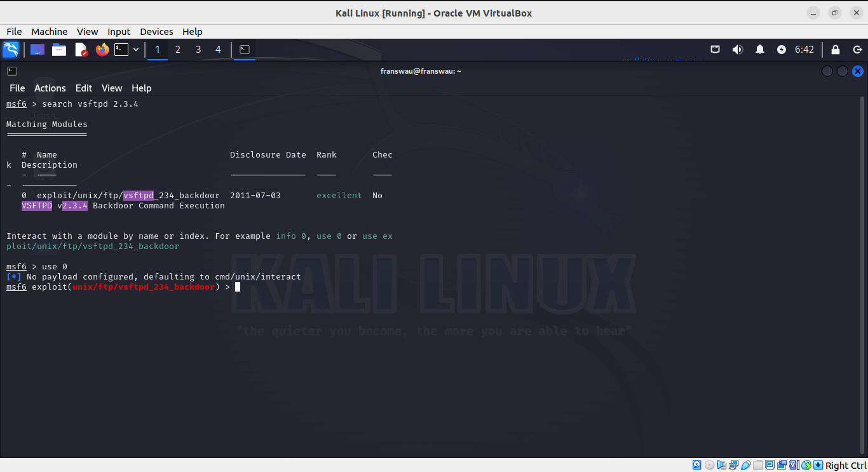
Task: Click the 'excellent' rank text
Action: [339, 196]
